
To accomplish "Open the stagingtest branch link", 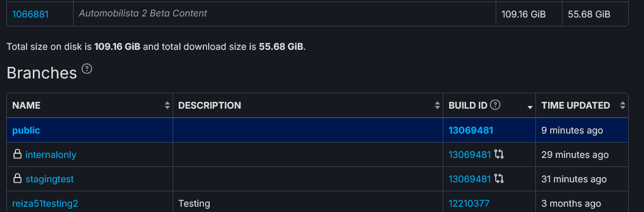I will [x=50, y=179].
